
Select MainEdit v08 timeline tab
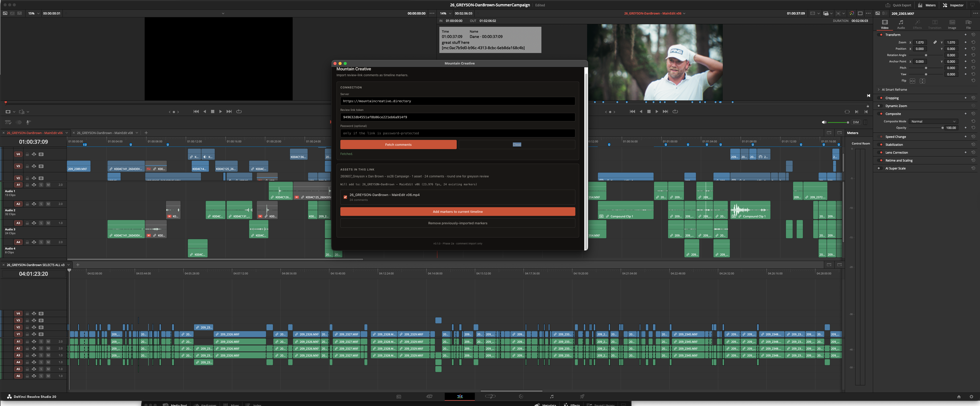click(105, 133)
